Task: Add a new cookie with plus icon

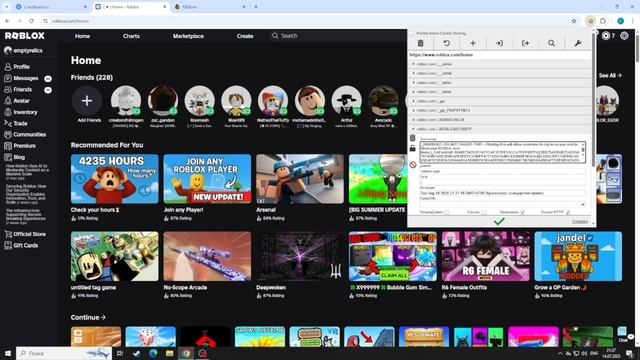Action: [x=473, y=43]
